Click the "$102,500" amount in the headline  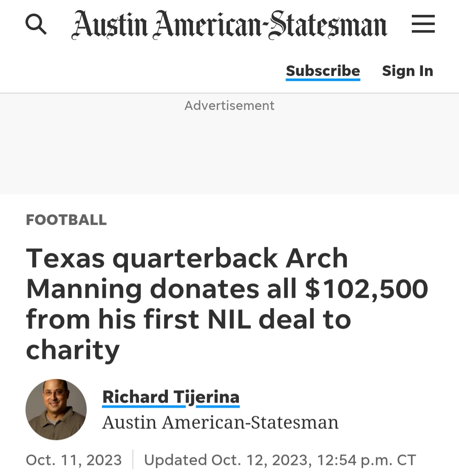(x=366, y=289)
